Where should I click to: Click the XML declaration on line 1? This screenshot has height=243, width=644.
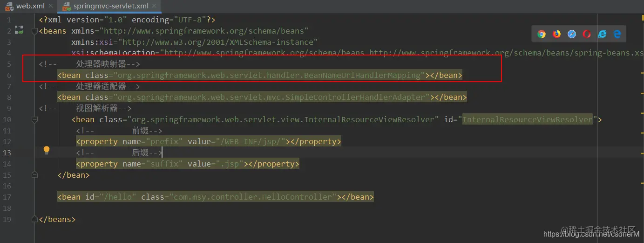point(127,20)
